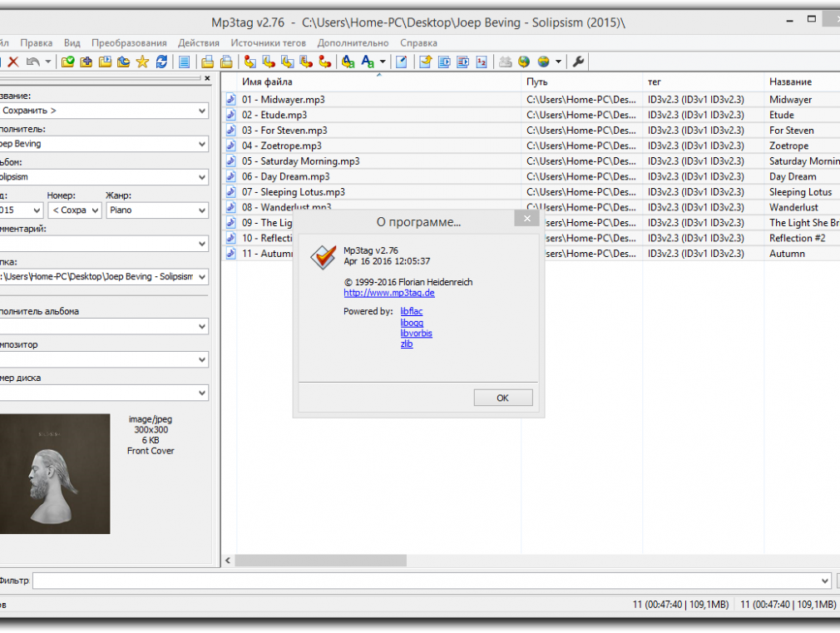Click the wrench Options icon
This screenshot has height=633, width=840.
578,62
